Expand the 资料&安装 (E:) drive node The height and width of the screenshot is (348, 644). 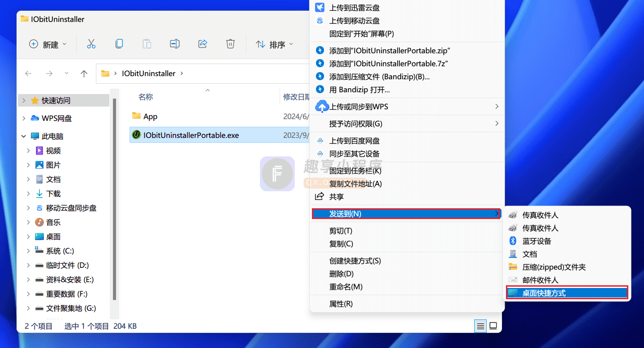pyautogui.click(x=28, y=280)
